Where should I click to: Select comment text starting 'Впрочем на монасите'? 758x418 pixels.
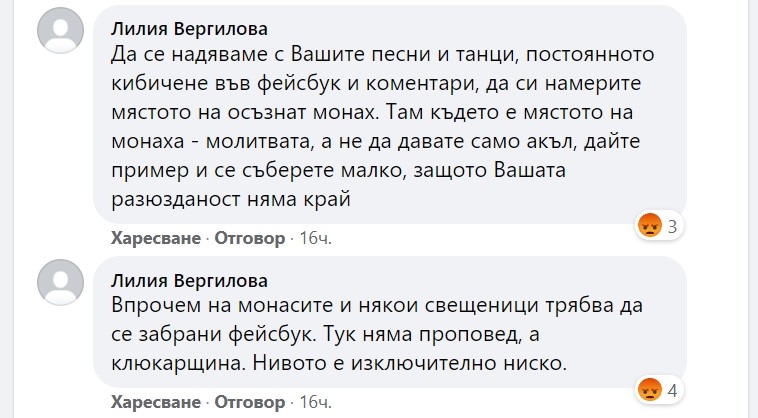377,334
